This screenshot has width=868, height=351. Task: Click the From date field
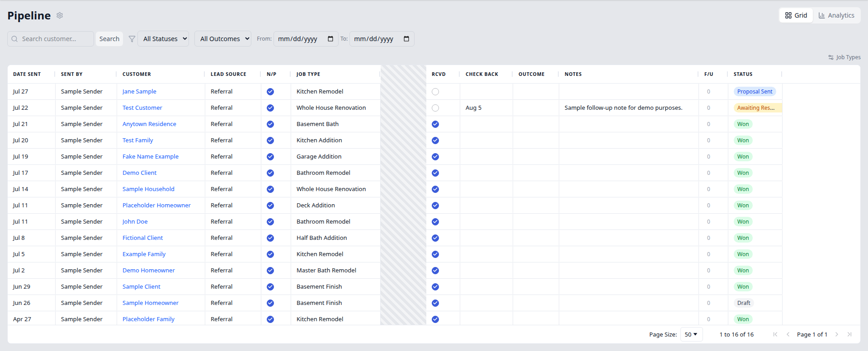[x=306, y=39]
